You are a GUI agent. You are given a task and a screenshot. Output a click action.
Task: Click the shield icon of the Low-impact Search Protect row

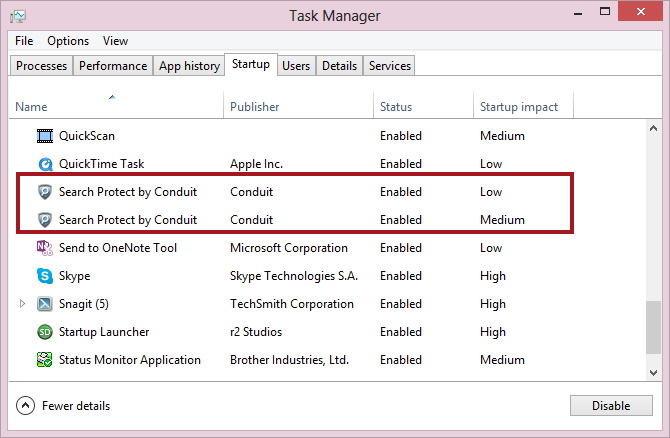click(45, 192)
